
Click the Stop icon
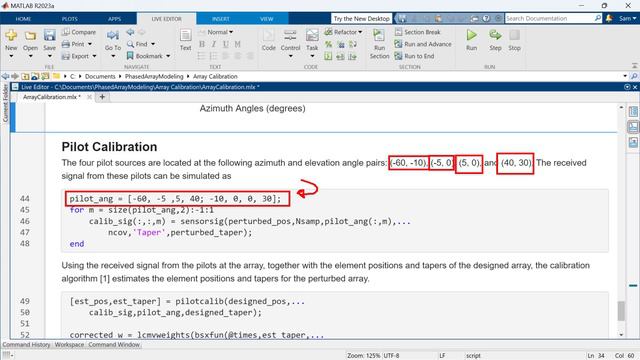(514, 36)
